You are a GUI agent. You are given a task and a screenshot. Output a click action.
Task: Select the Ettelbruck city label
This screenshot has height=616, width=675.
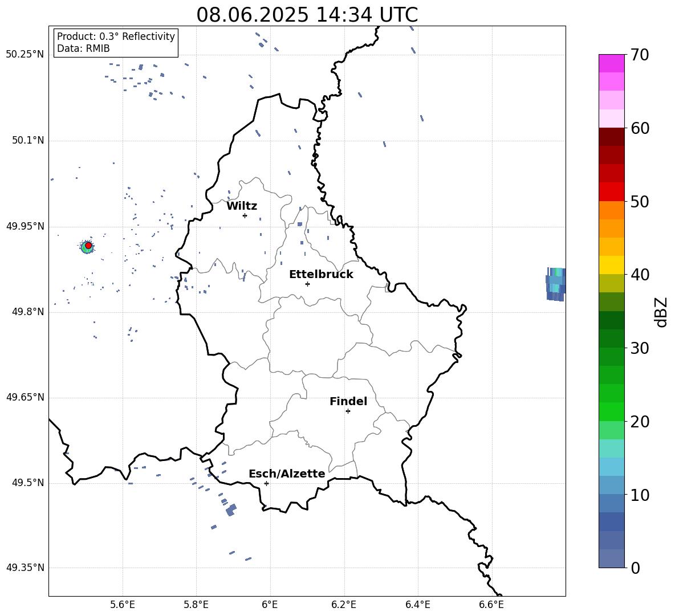(321, 275)
